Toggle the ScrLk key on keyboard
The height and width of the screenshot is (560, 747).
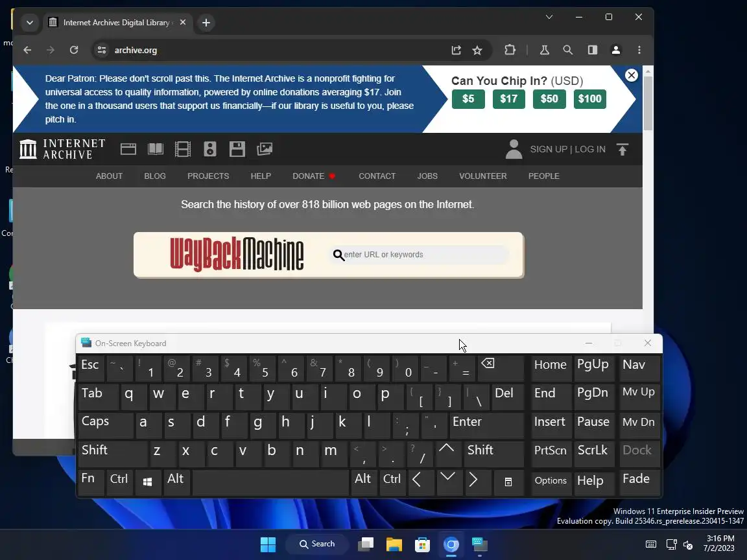[593, 454]
